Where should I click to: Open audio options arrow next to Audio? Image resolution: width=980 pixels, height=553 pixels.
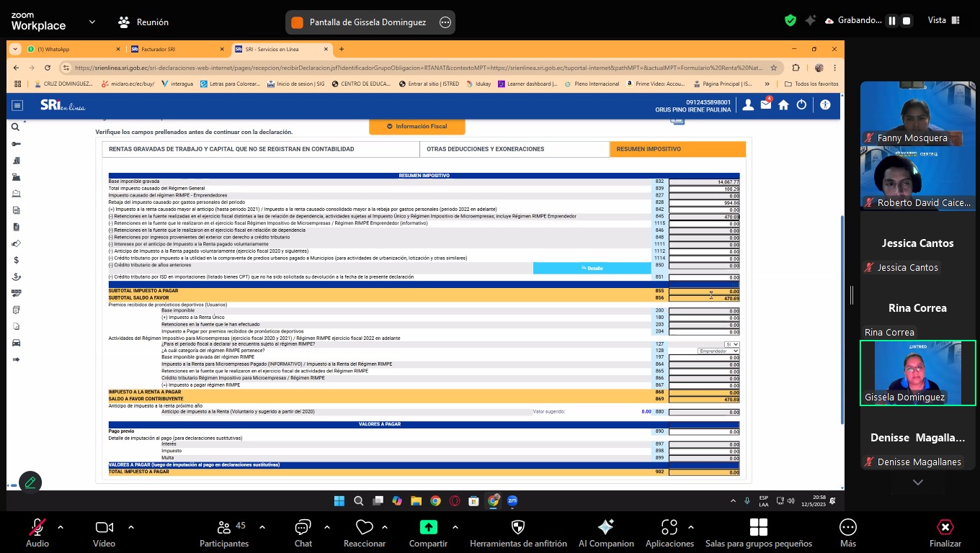(x=61, y=527)
